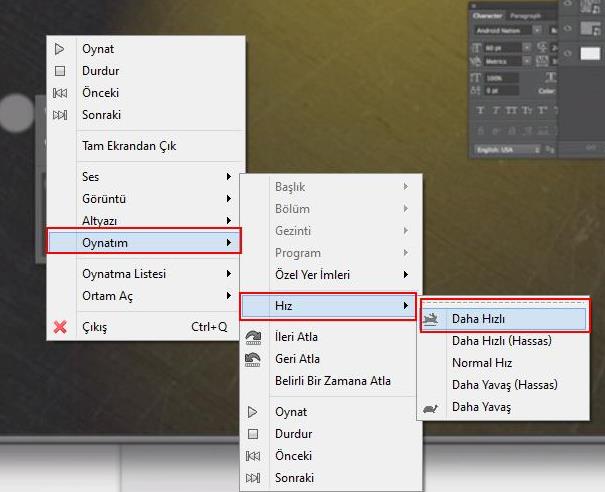The width and height of the screenshot is (605, 492).
Task: Click the jump forward icon beside İleri Atla
Action: [254, 337]
